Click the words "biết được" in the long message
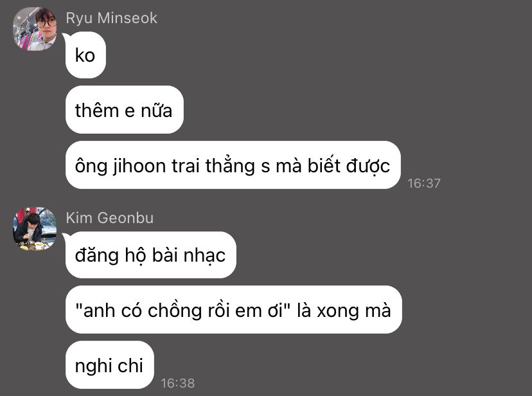Viewport: 532px width, 396px height. (x=349, y=166)
